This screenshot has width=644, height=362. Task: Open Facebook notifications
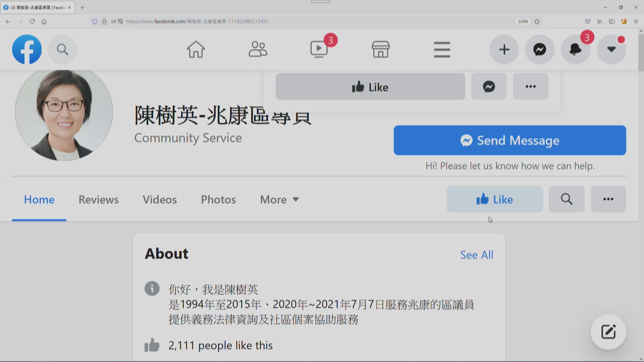(x=576, y=49)
